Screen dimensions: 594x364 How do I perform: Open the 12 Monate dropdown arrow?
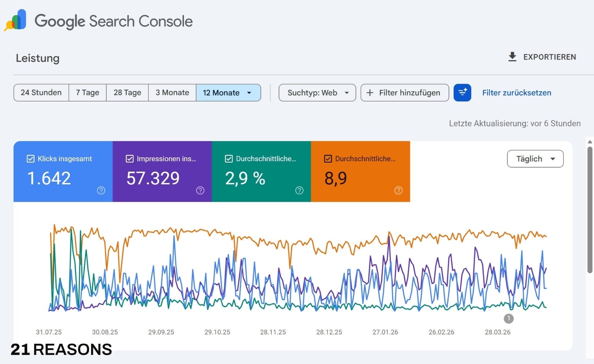pyautogui.click(x=249, y=93)
